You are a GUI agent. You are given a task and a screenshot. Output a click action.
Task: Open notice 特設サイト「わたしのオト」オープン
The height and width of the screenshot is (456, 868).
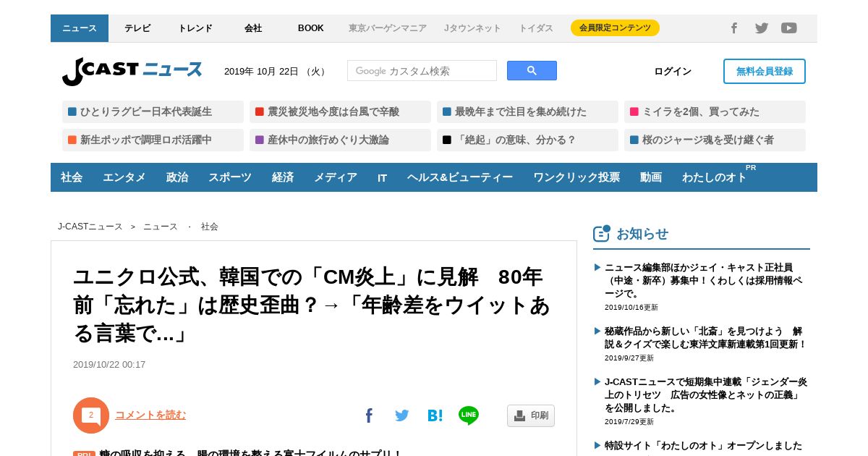coord(703,446)
